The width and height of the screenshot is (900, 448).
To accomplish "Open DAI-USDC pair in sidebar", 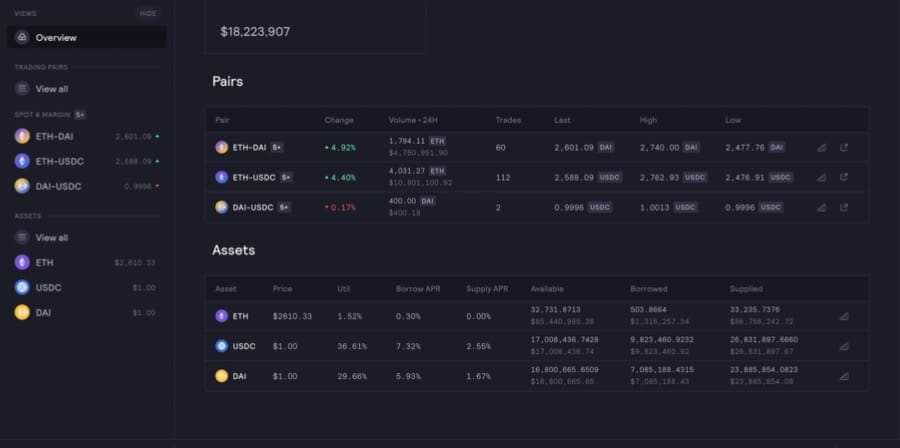I will (x=57, y=186).
